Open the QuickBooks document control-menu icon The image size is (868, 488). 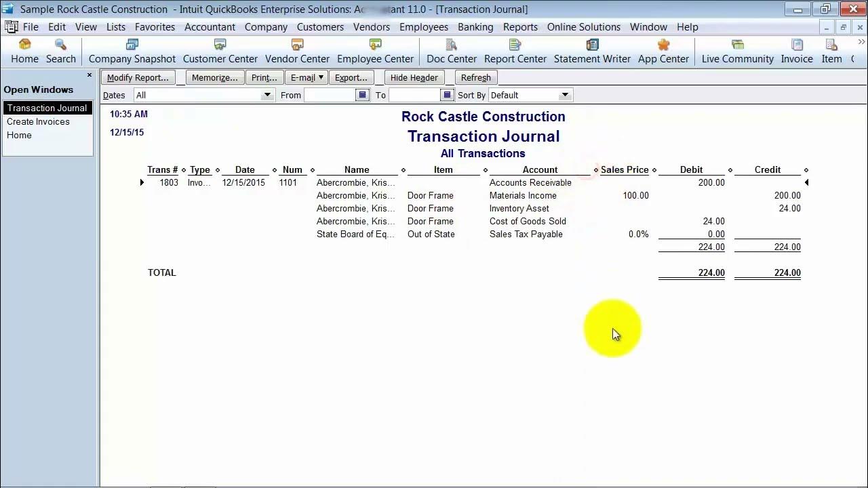point(11,27)
